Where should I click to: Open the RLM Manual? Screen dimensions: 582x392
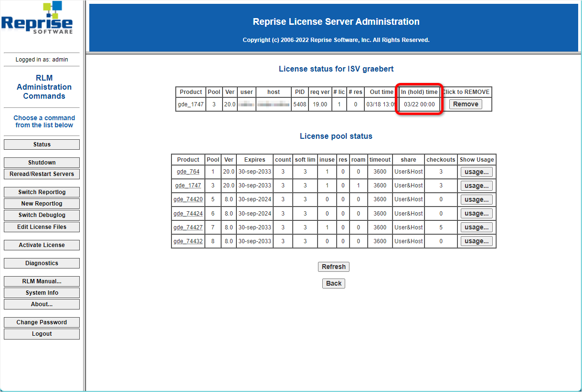pyautogui.click(x=42, y=281)
